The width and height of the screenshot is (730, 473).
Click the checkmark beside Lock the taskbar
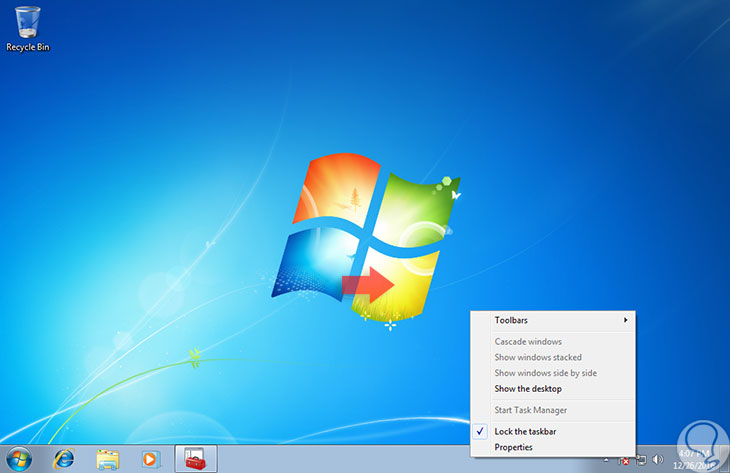tap(480, 432)
